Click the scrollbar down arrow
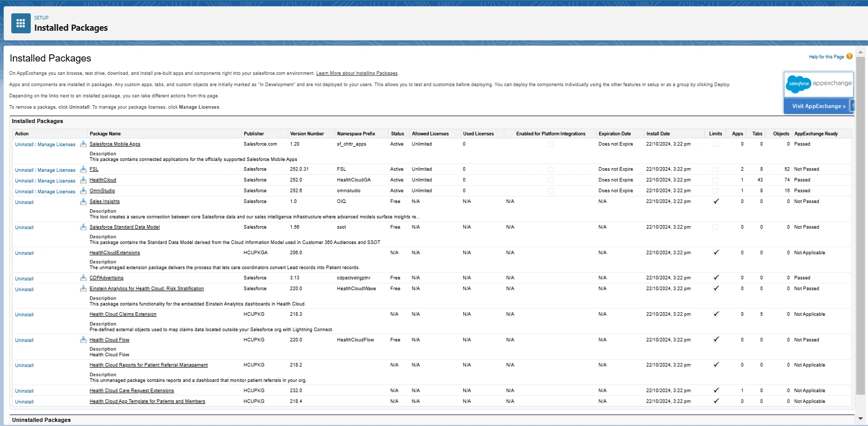The image size is (868, 426). click(x=860, y=419)
